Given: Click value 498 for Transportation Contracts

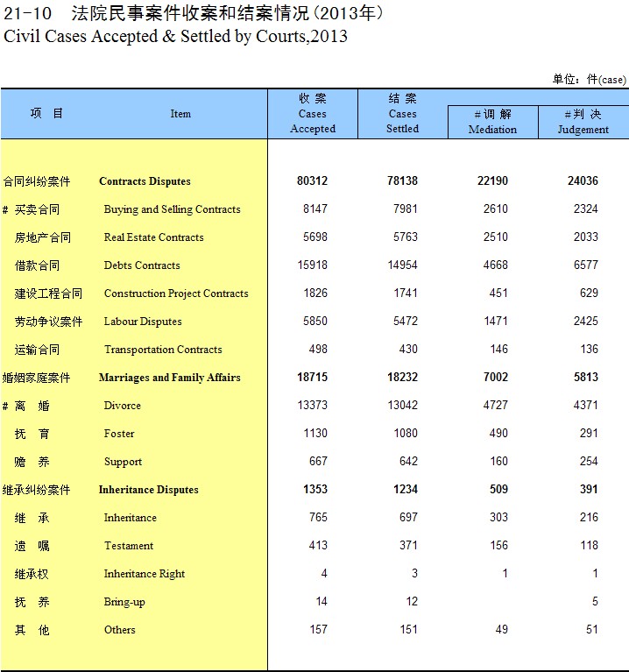Looking at the screenshot, I should 318,350.
